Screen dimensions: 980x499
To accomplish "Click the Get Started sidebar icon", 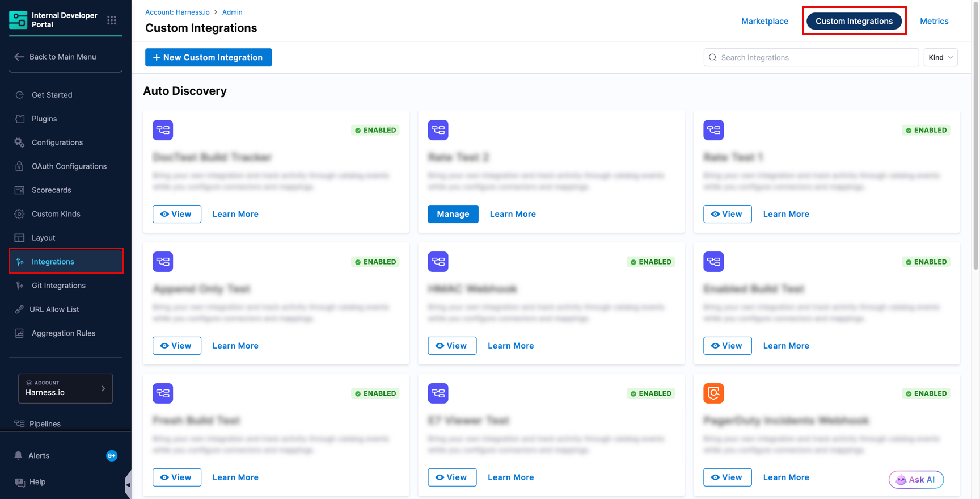I will (x=20, y=95).
